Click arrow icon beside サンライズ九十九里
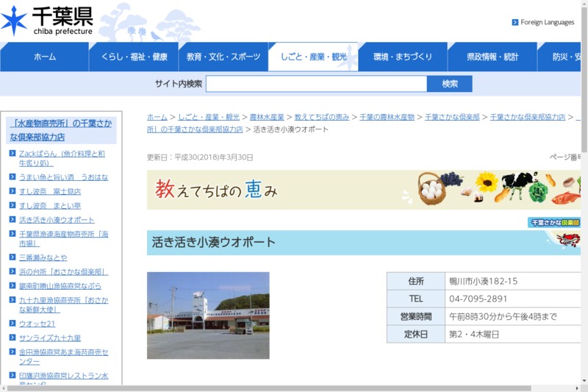Viewport: 588px width, 392px height. [x=12, y=338]
